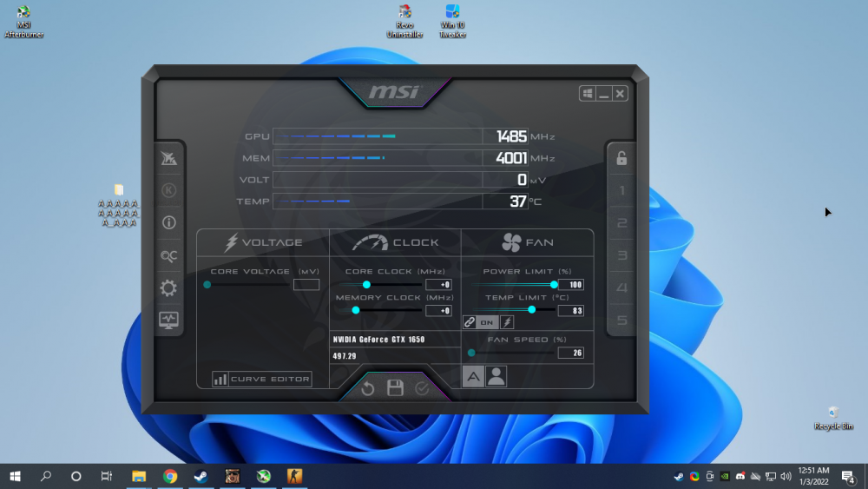The width and height of the screenshot is (868, 489).
Task: Click Discord icon in system tray
Action: point(740,476)
